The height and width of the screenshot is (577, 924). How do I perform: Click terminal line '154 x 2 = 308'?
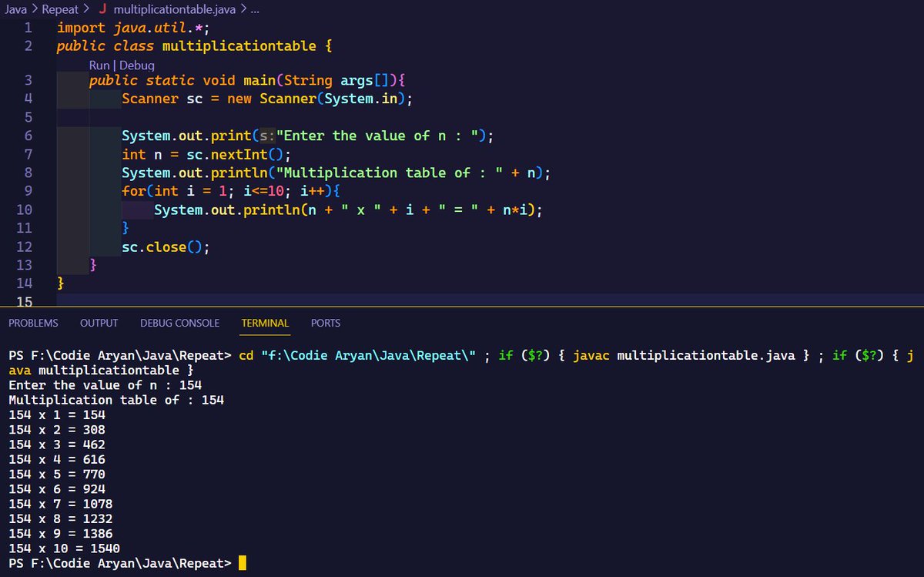56,429
